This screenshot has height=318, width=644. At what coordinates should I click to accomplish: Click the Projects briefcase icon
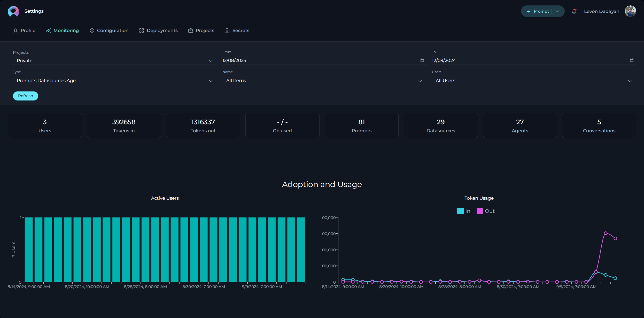[191, 30]
